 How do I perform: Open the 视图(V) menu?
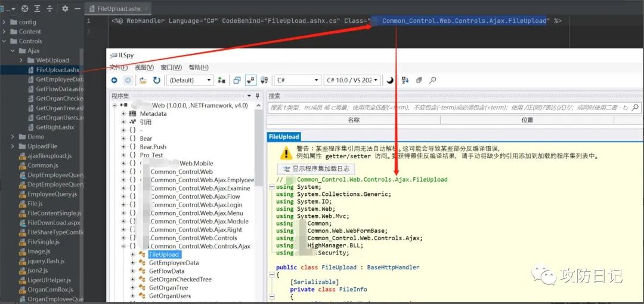point(144,67)
